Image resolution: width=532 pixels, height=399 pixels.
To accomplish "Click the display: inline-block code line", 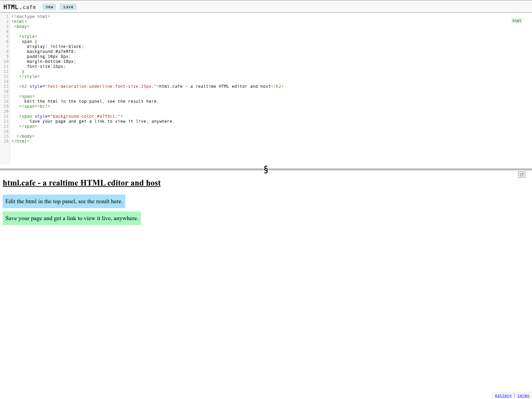I will 55,47.
